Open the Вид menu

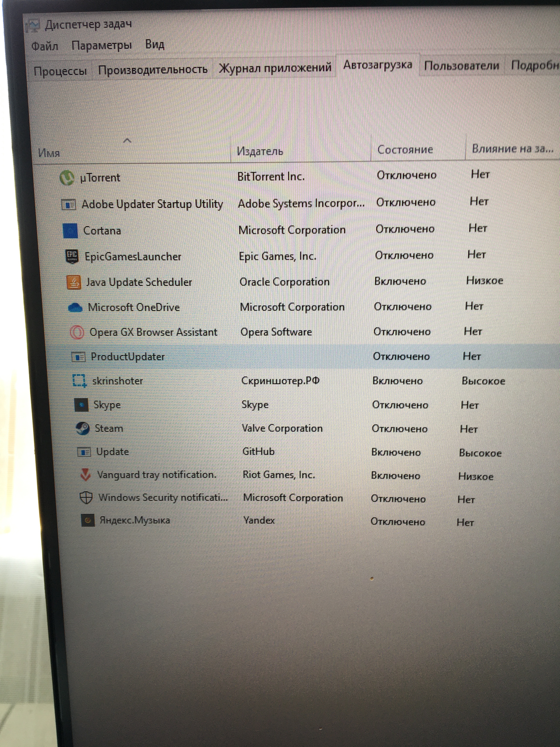[155, 44]
